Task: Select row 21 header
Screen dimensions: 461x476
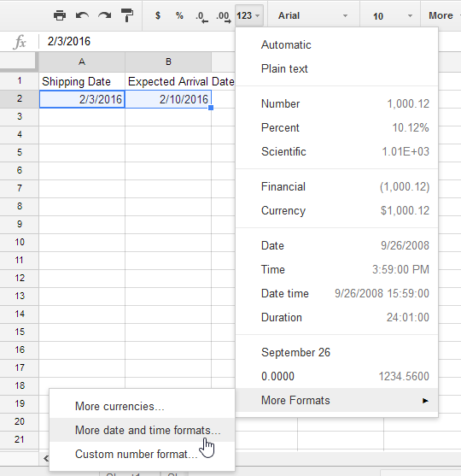Action: coord(20,440)
